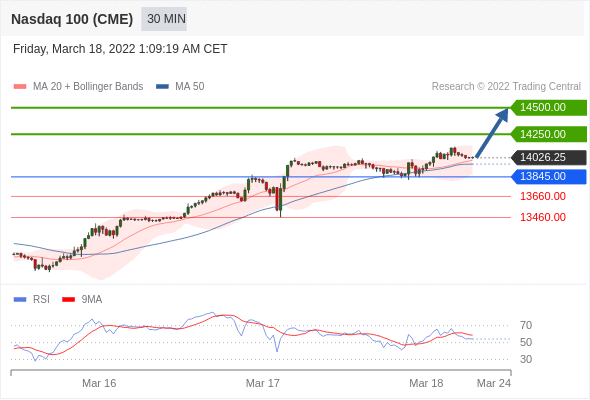Click the MA 50 blue legend swatch
Image resolution: width=590 pixels, height=400 pixels.
coord(162,87)
